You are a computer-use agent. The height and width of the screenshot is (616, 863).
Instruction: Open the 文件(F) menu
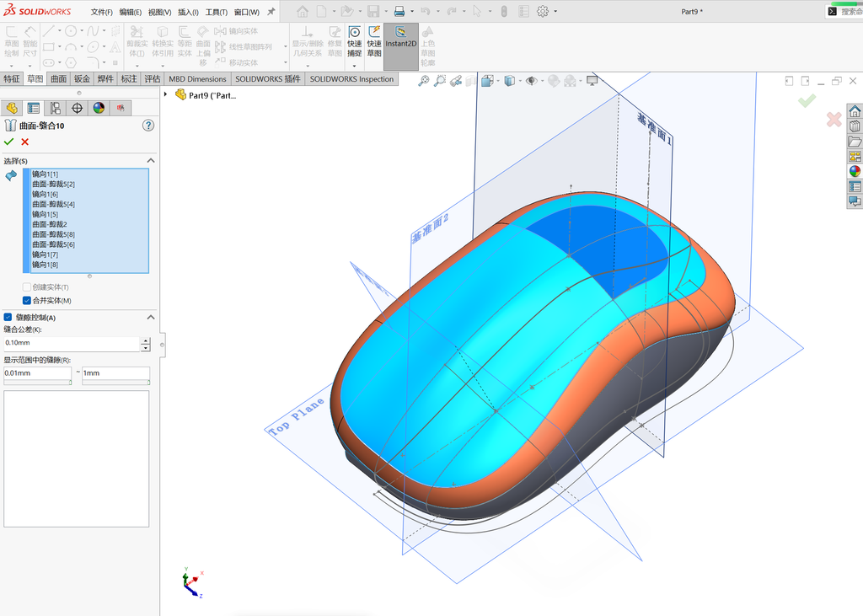point(102,12)
